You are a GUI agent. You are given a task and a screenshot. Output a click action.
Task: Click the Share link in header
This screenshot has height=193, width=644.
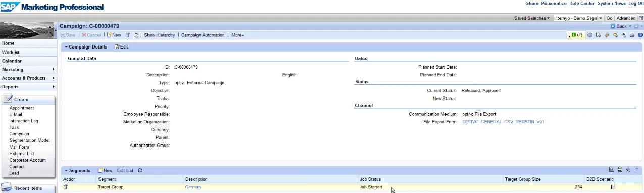coord(532,3)
